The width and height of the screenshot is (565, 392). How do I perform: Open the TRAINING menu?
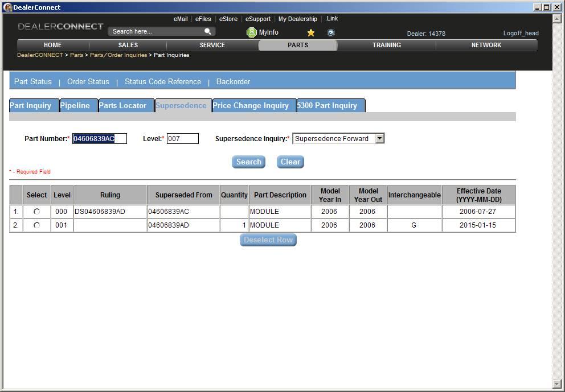click(387, 45)
